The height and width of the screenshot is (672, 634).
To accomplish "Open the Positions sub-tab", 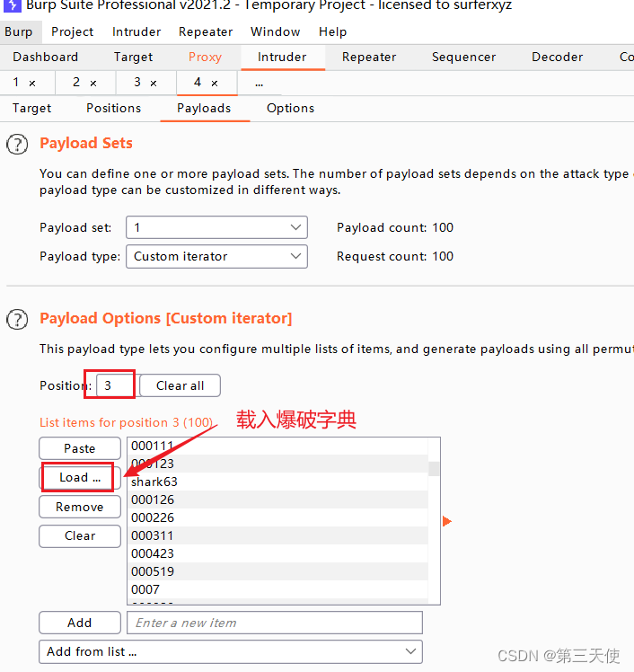I will pyautogui.click(x=113, y=109).
